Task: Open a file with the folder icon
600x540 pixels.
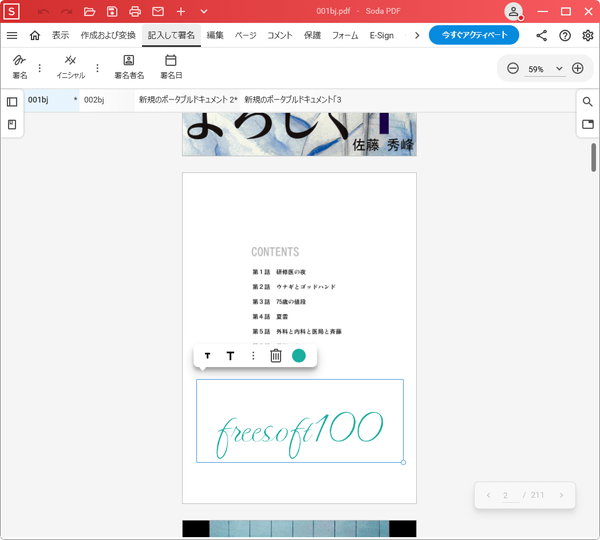Action: [89, 11]
